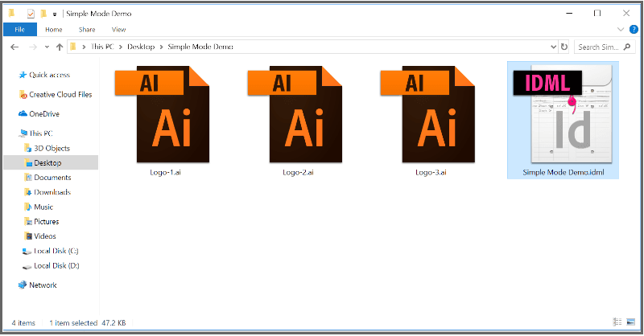Switch to large thumbnails view layout
644x336 pixels.
tap(631, 322)
